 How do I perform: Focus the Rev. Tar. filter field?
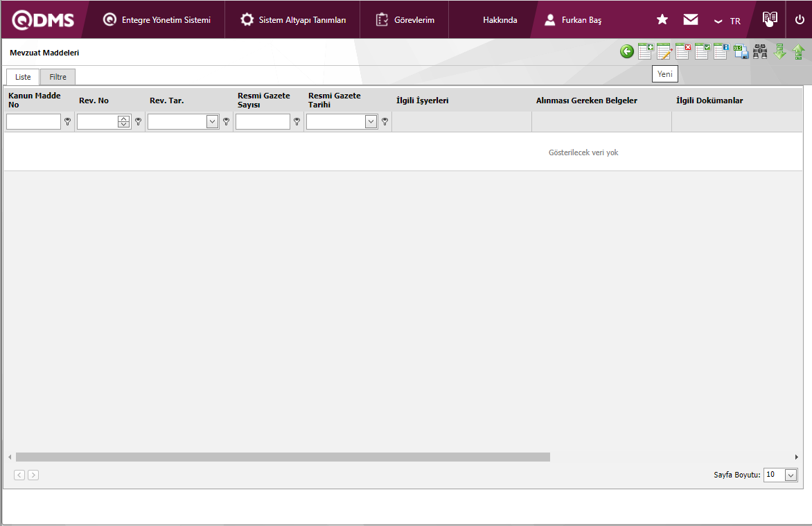177,122
